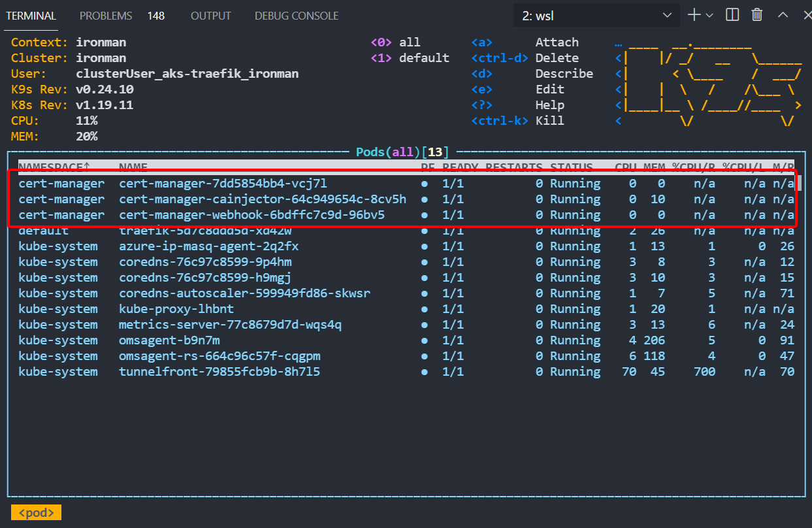Image resolution: width=812 pixels, height=528 pixels.
Task: Select pod metrics-server-77c8679d7d-wqs4q
Action: (x=406, y=325)
